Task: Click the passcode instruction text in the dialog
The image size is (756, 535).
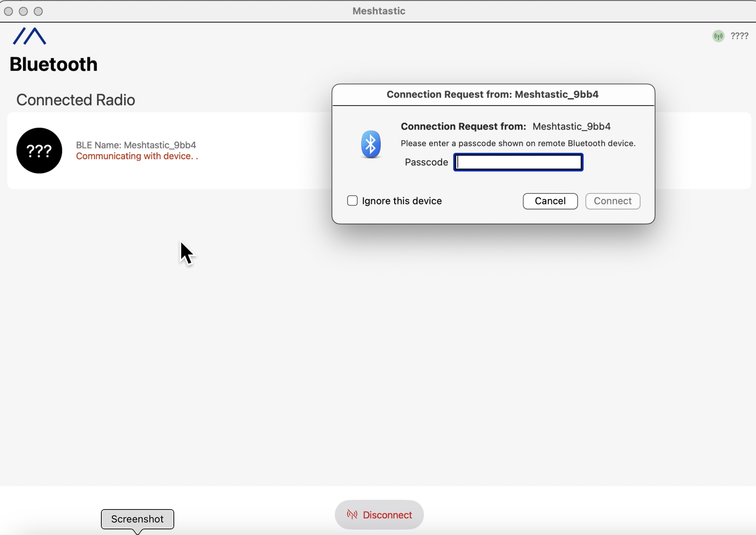Action: [518, 143]
